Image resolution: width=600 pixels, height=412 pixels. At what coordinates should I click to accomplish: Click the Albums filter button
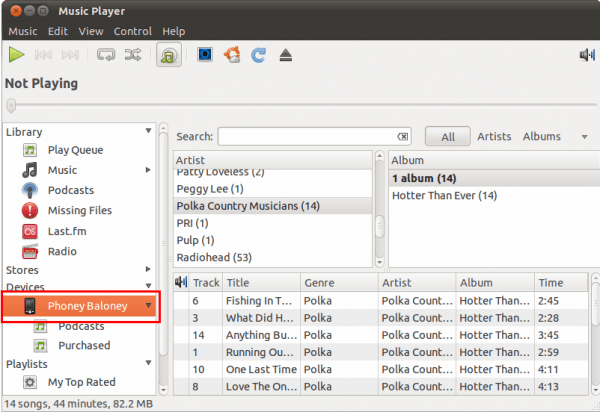[542, 137]
